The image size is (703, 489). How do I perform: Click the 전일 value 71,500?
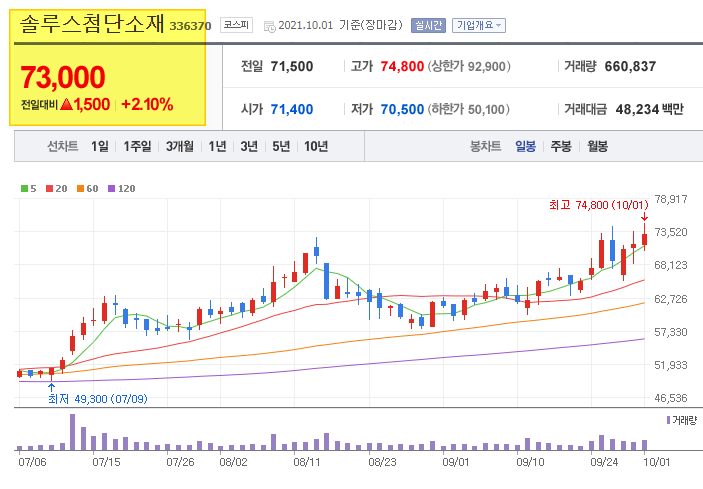pyautogui.click(x=292, y=66)
